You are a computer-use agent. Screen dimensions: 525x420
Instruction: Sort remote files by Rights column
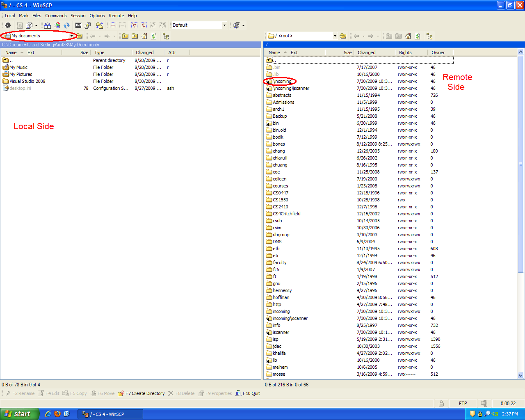tap(412, 52)
